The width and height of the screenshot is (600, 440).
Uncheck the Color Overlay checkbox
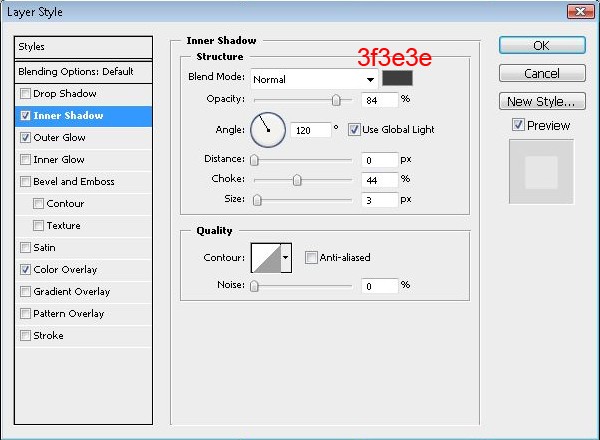point(25,269)
